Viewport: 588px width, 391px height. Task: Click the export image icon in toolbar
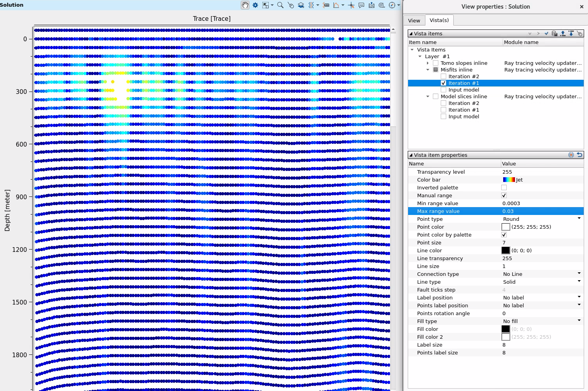tap(372, 5)
